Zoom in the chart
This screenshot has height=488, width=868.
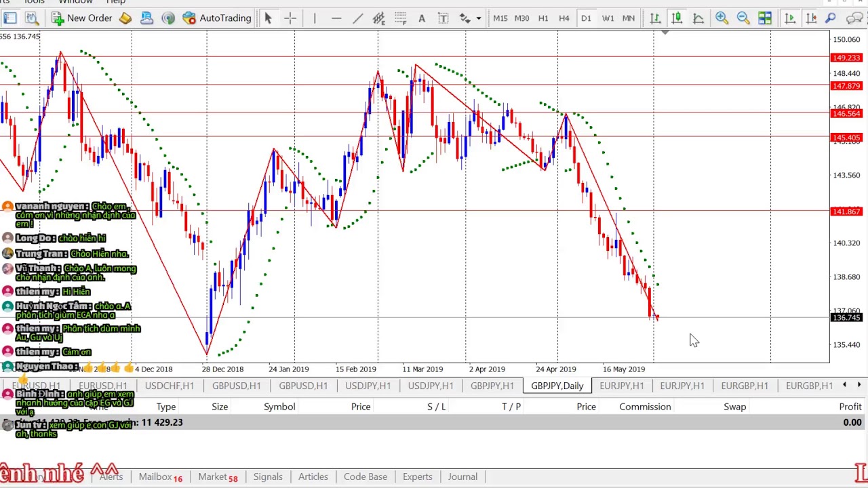coord(722,18)
